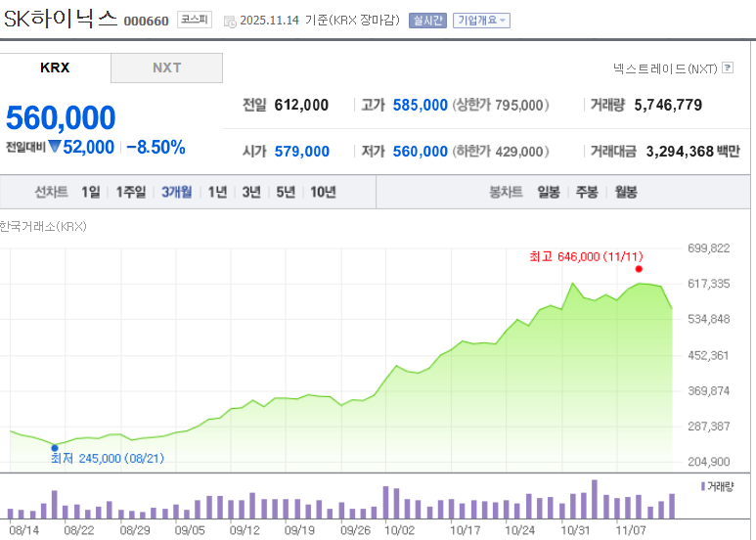Click the 369,874 y-axis label
756x540 pixels.
[708, 391]
